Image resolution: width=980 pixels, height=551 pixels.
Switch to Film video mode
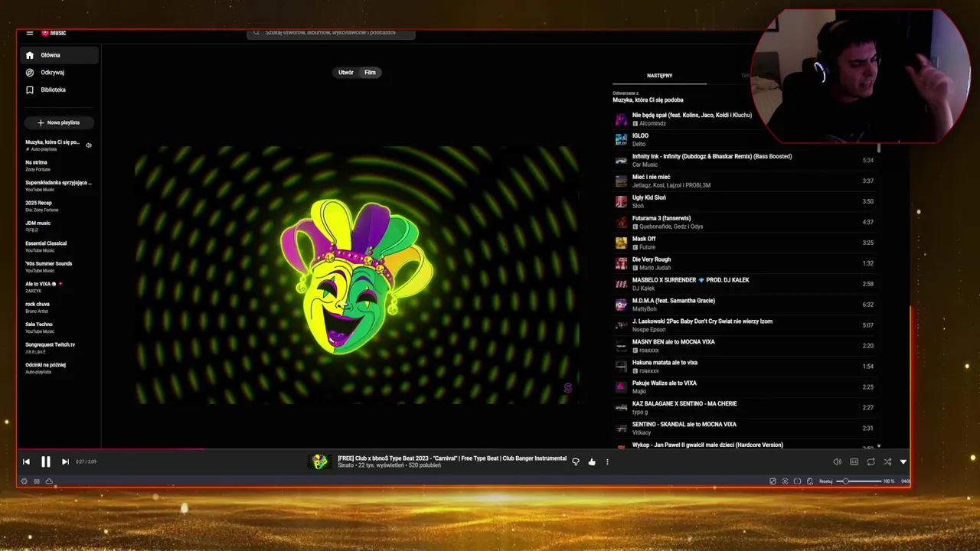click(370, 73)
